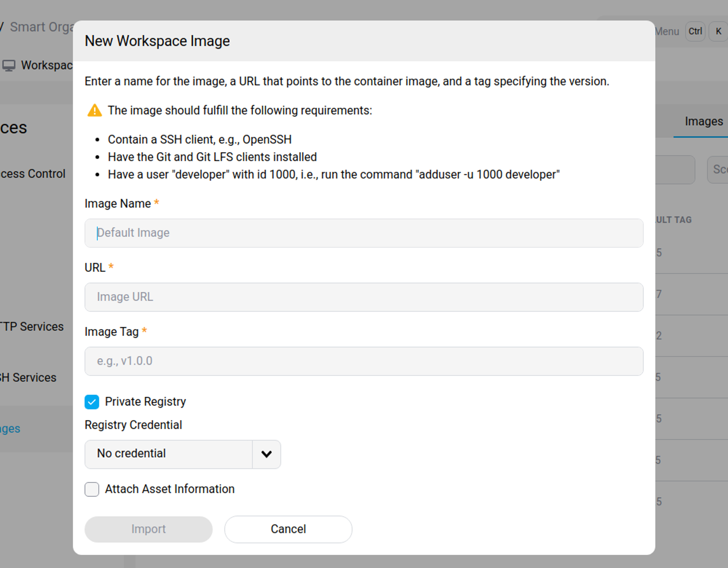The height and width of the screenshot is (568, 728).
Task: Click the workspace monitor icon in the sidebar
Action: 9,65
